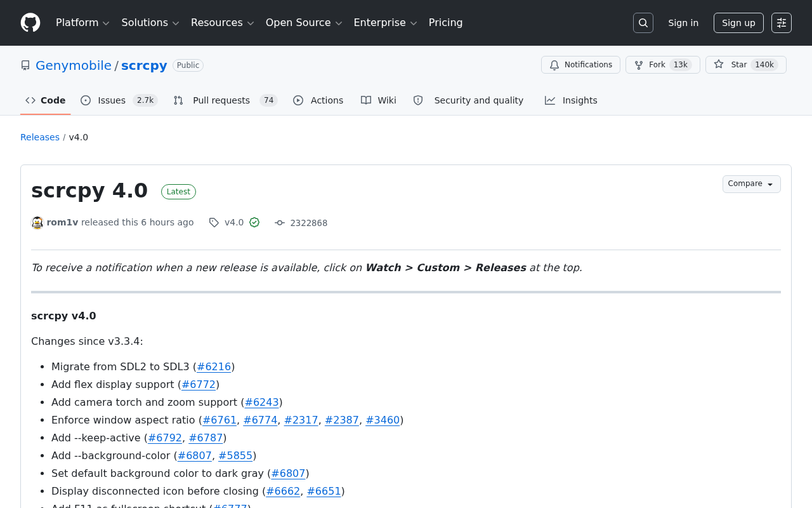The image size is (812, 508).
Task: Expand the Resources menu
Action: tap(223, 23)
